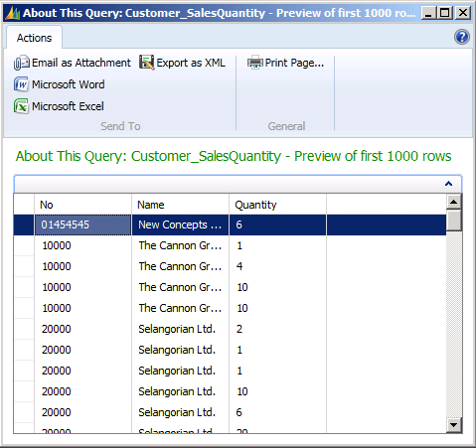Click the Email as Attachment icon
The height and width of the screenshot is (448, 476).
point(22,63)
